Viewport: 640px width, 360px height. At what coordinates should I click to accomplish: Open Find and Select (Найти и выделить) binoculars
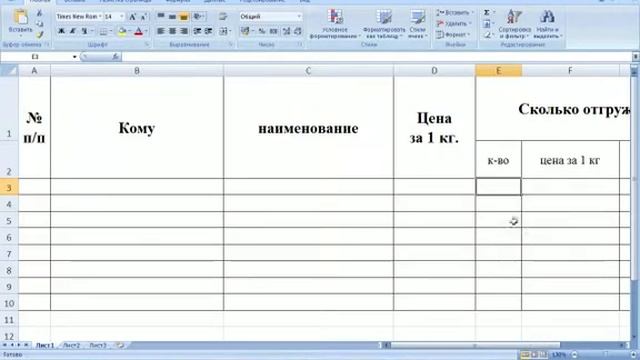click(x=547, y=24)
